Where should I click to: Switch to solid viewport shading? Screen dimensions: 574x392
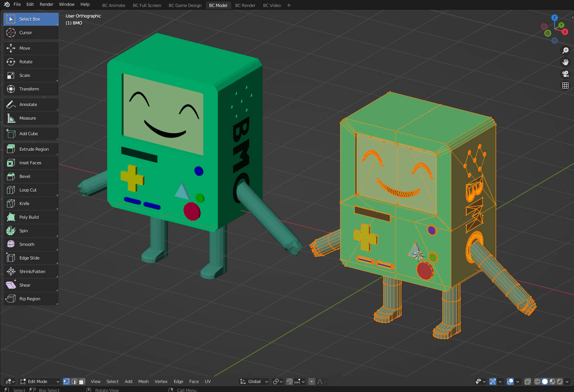pos(545,382)
